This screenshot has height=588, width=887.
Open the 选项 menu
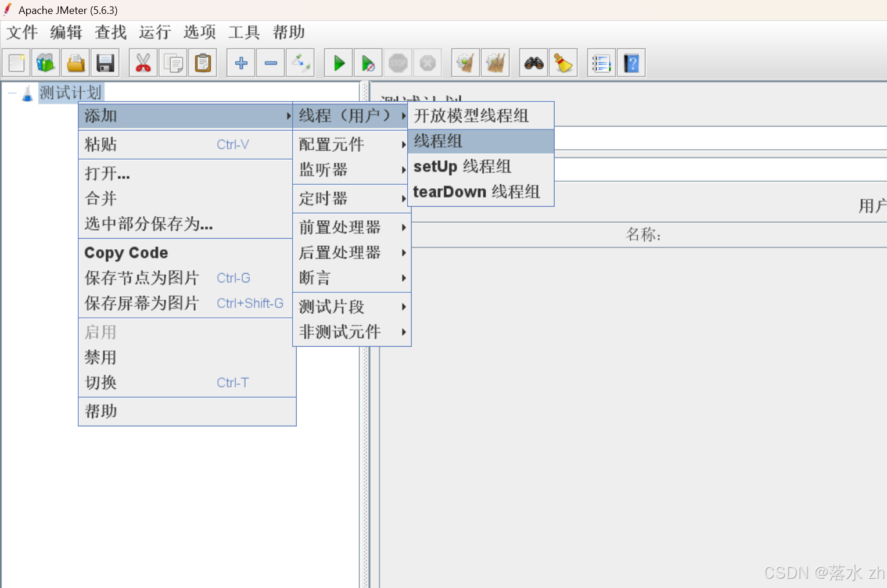click(x=200, y=32)
